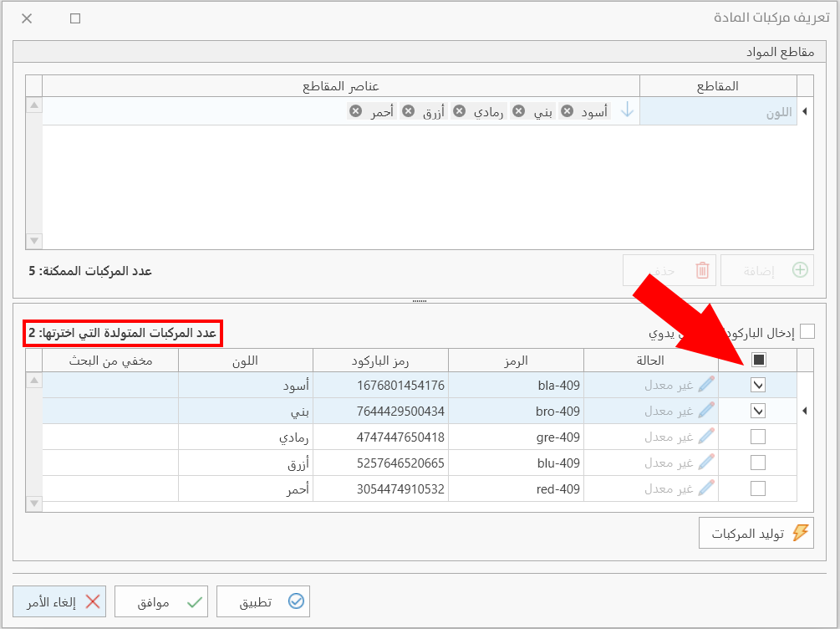This screenshot has width=840, height=629.
Task: Click the pencil icon in bro-409 row
Action: click(x=706, y=410)
